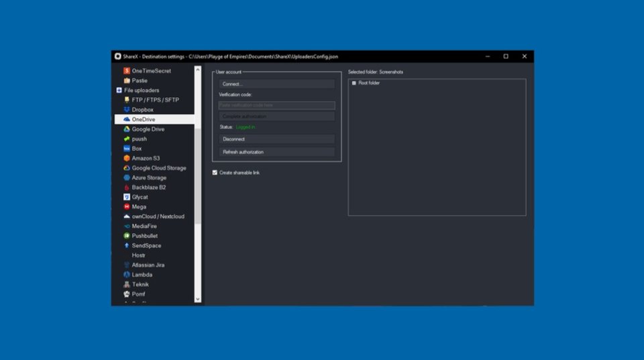Select the OneTimeSecret icon
Viewport: 644px width, 360px height.
(127, 70)
